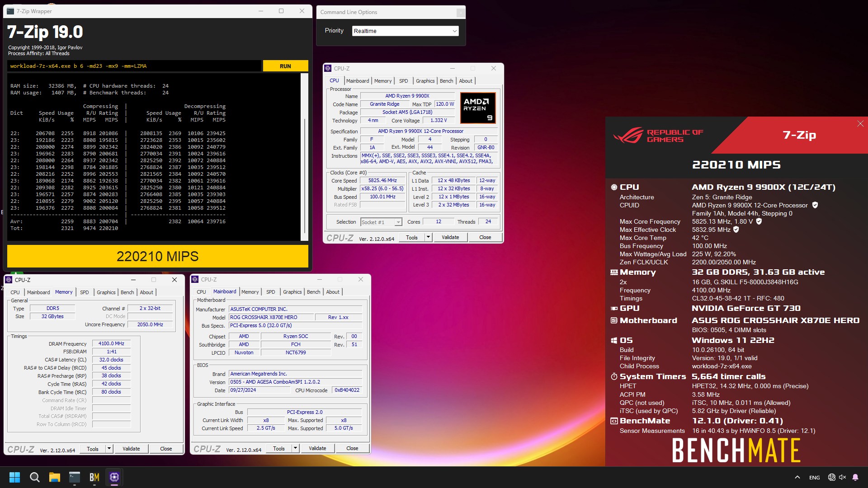Expand Tools arrow in Mainboard CPU-Z window
Image resolution: width=868 pixels, height=488 pixels.
coord(296,448)
